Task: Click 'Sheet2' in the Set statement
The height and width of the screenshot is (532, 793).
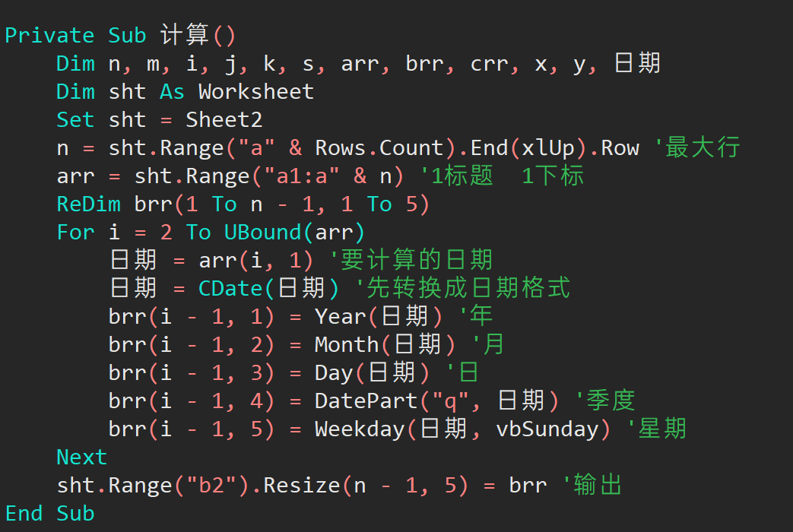Action: pyautogui.click(x=224, y=120)
